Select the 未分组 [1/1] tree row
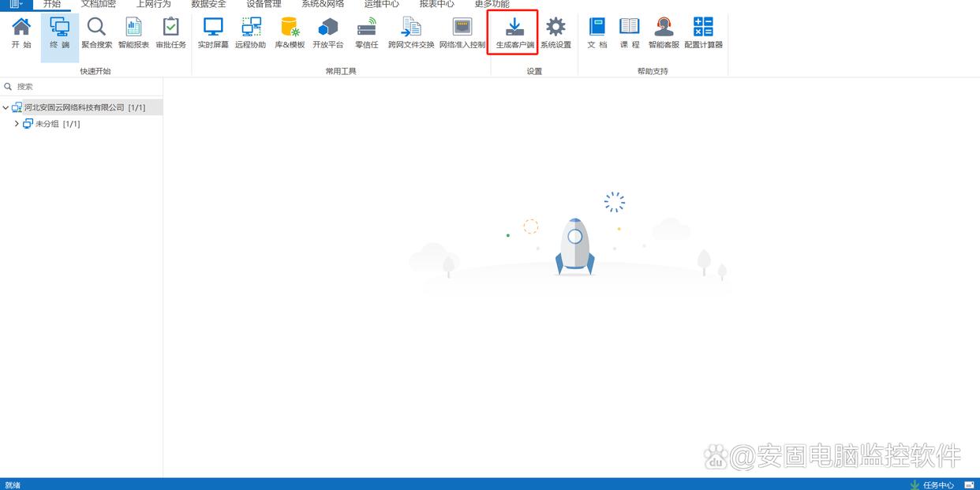This screenshot has height=490, width=980. click(81, 124)
